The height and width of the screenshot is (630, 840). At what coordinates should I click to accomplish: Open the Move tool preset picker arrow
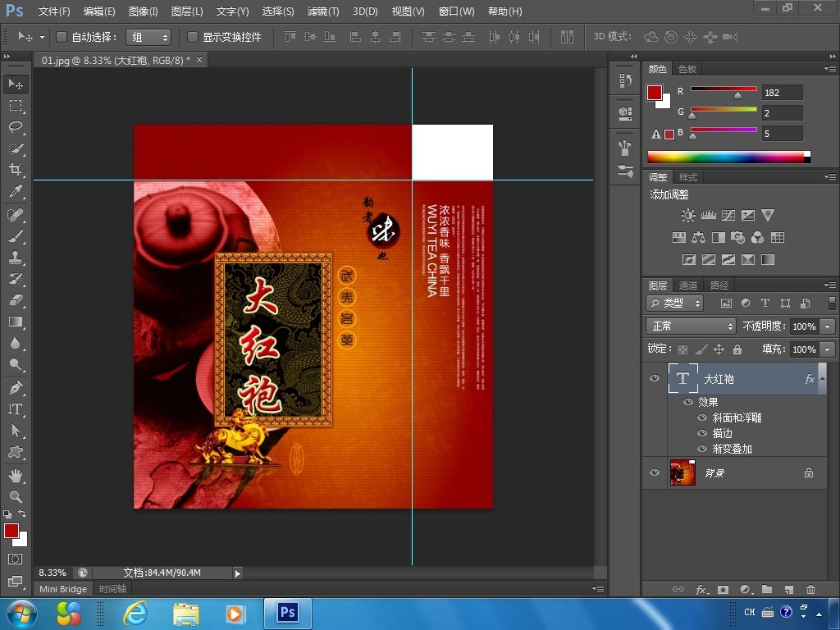click(42, 37)
